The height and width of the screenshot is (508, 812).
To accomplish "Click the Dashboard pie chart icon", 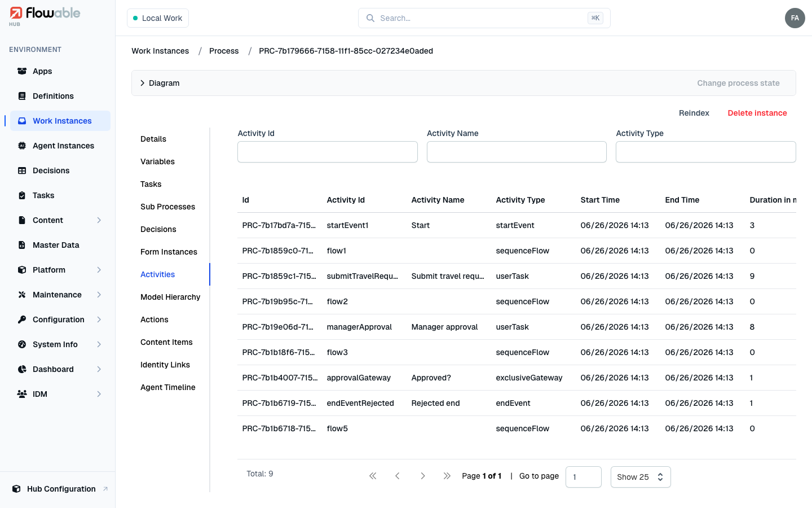I will tap(22, 369).
